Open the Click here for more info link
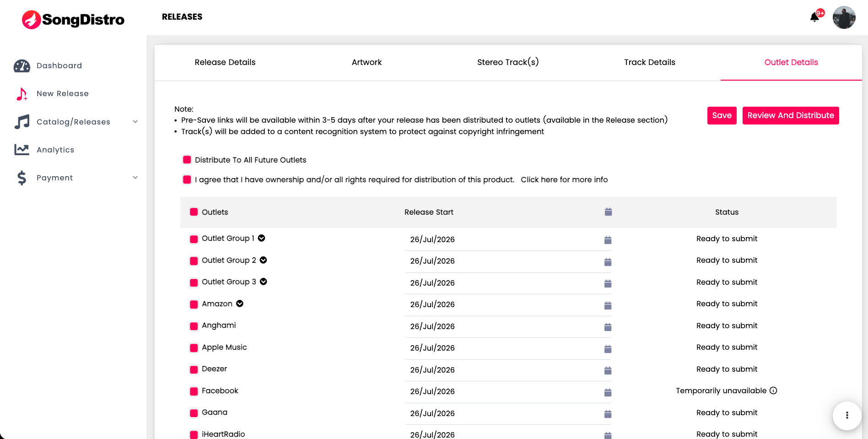The height and width of the screenshot is (439, 868). pyautogui.click(x=564, y=179)
